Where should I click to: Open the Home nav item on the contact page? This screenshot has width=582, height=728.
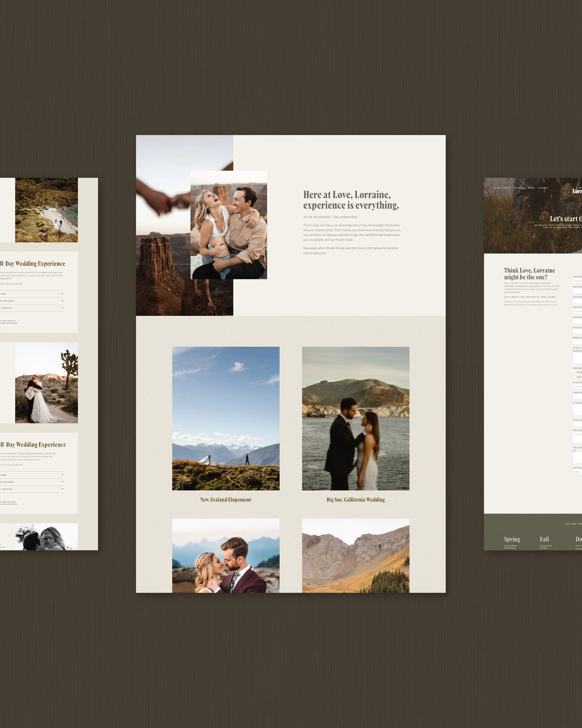click(497, 188)
